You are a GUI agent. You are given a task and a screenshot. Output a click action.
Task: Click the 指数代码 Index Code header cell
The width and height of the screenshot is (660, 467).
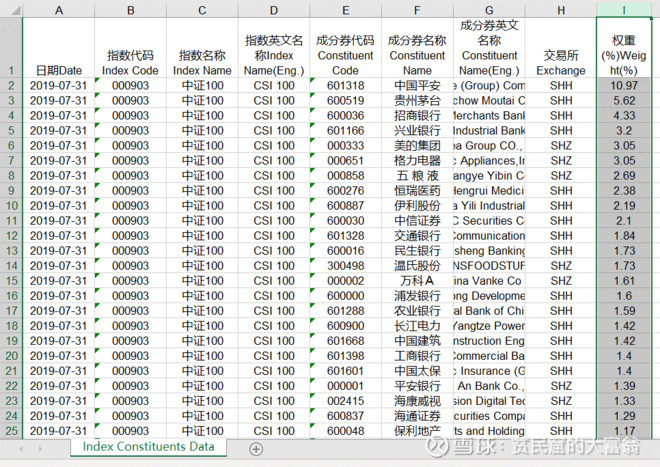point(130,48)
